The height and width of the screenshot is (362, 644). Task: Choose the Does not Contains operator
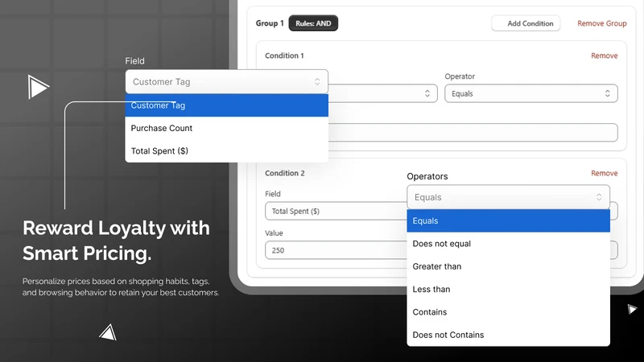[x=509, y=335]
